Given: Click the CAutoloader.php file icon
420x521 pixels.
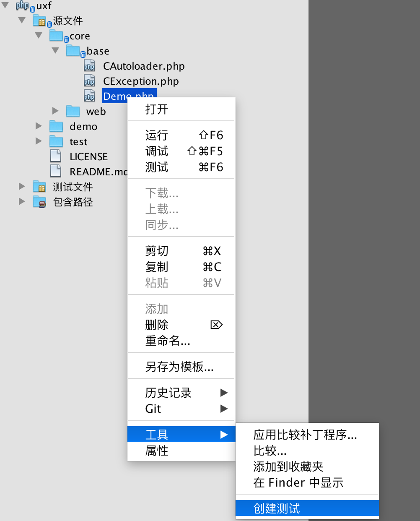Looking at the screenshot, I should pos(89,66).
